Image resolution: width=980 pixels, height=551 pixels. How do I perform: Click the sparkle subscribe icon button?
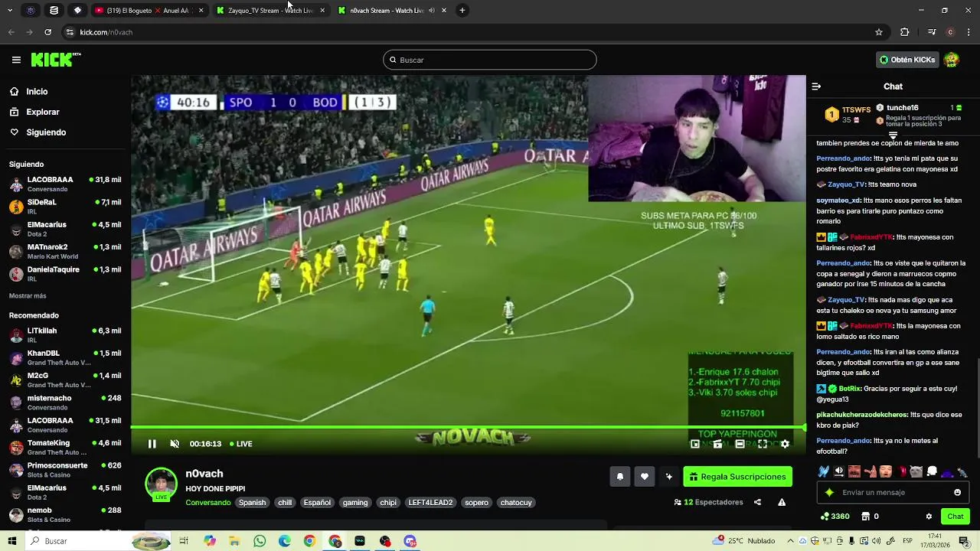669,477
